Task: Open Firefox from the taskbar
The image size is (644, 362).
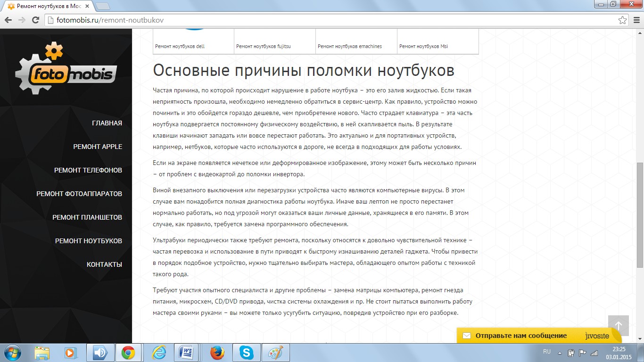Action: [217, 353]
